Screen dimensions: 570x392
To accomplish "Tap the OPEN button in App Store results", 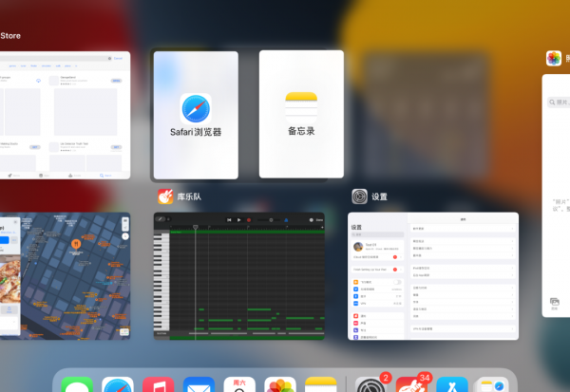I will 116,81.
